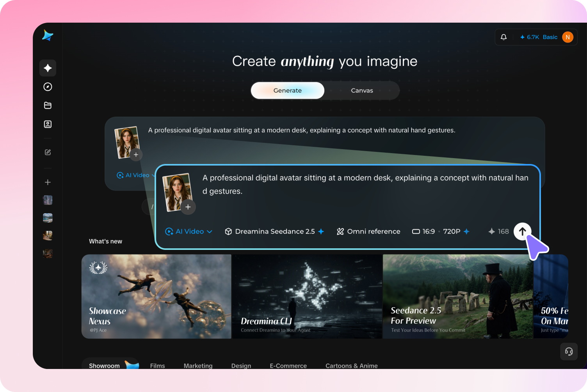Open the compass Explore icon
The height and width of the screenshot is (392, 587).
click(x=48, y=87)
